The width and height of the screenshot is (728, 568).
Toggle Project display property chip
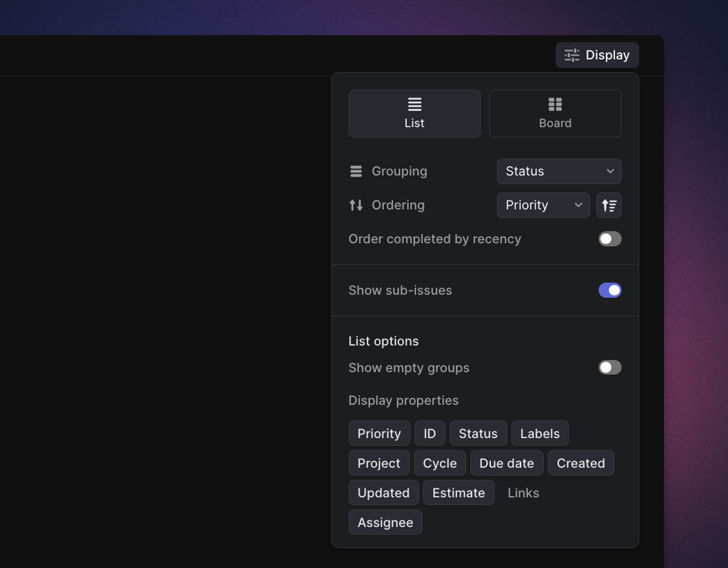pyautogui.click(x=379, y=463)
